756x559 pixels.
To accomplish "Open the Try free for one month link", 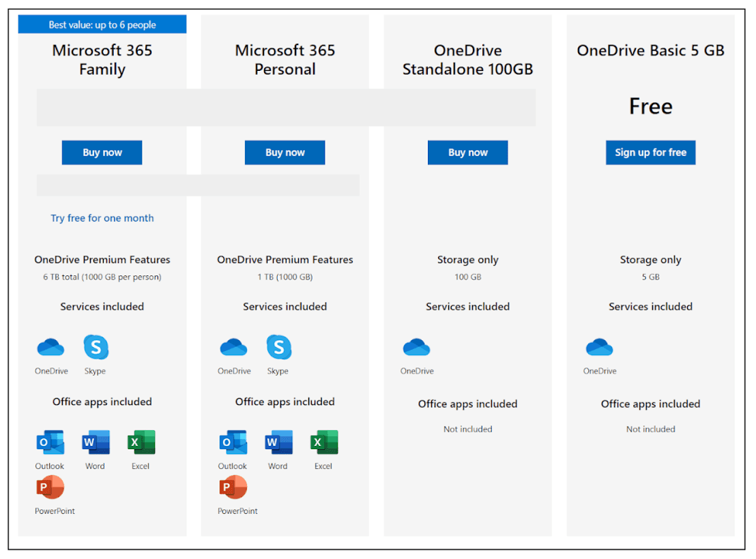I will [x=102, y=217].
